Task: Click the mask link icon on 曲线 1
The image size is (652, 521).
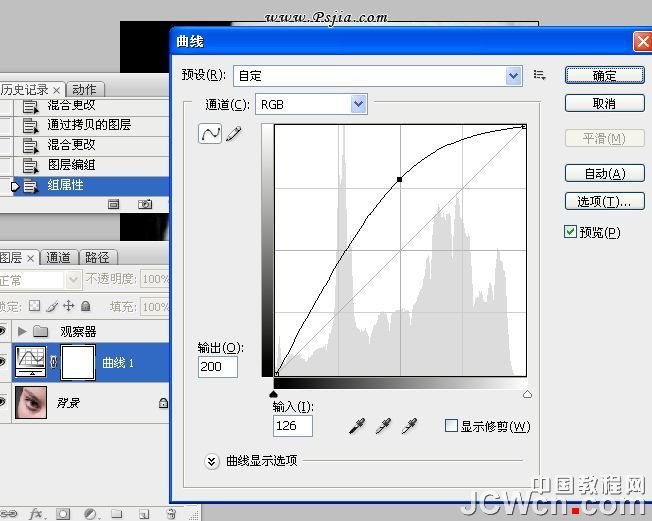Action: (54, 363)
